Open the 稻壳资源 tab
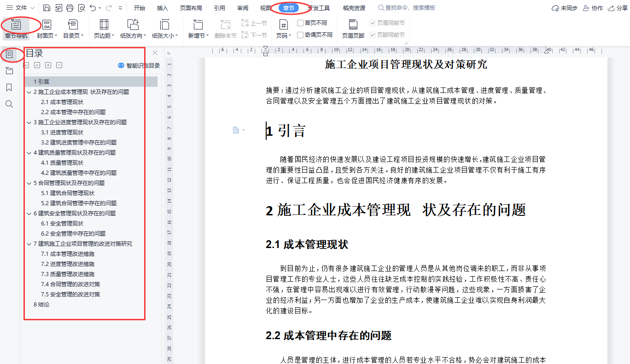Screen dimensions: 630x364 pyautogui.click(x=354, y=7)
